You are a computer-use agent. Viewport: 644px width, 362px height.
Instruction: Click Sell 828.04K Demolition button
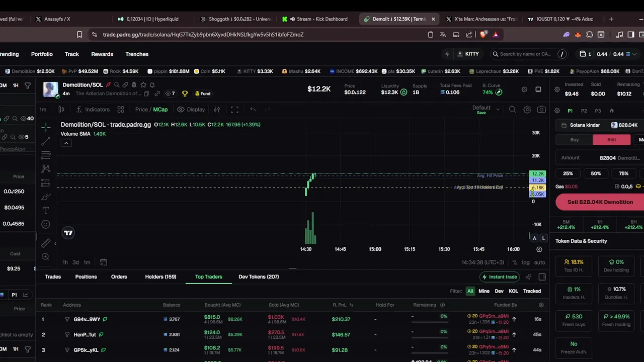coord(600,202)
